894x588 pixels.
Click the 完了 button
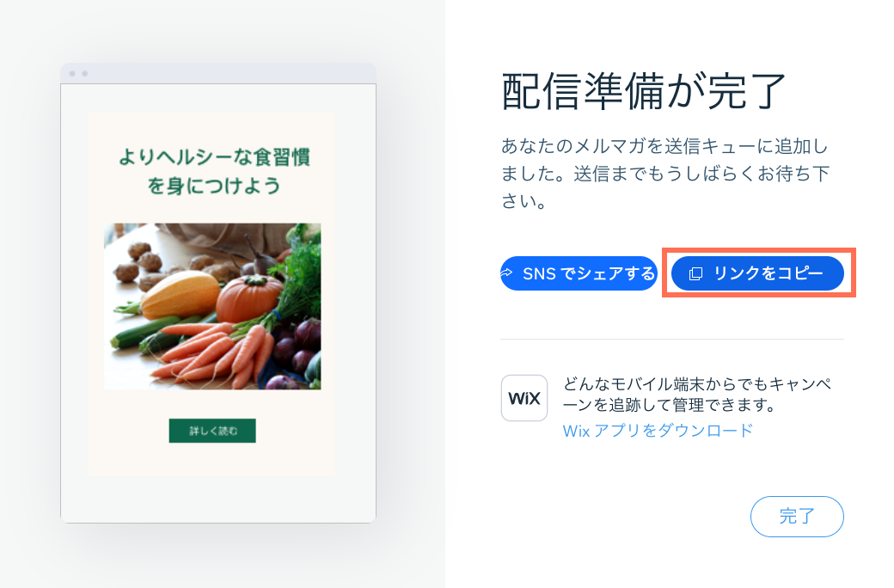(797, 517)
